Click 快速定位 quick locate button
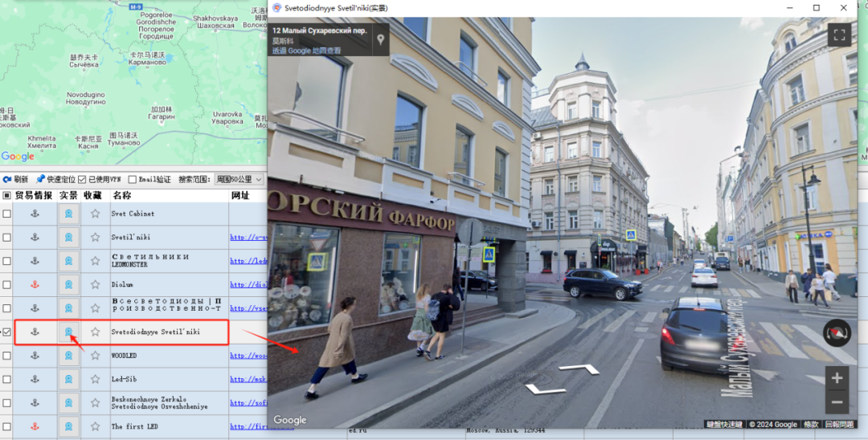This screenshot has height=440, width=868. pyautogui.click(x=55, y=180)
